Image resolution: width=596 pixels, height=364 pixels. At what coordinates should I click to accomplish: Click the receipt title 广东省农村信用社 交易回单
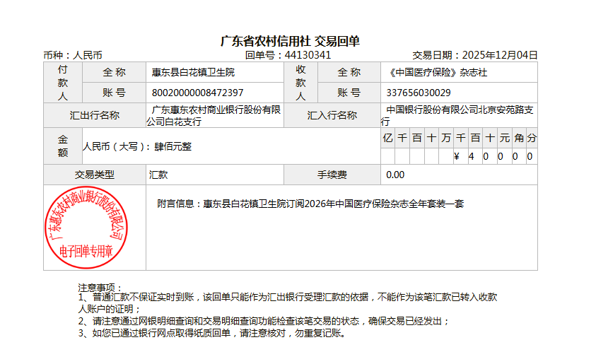point(290,41)
